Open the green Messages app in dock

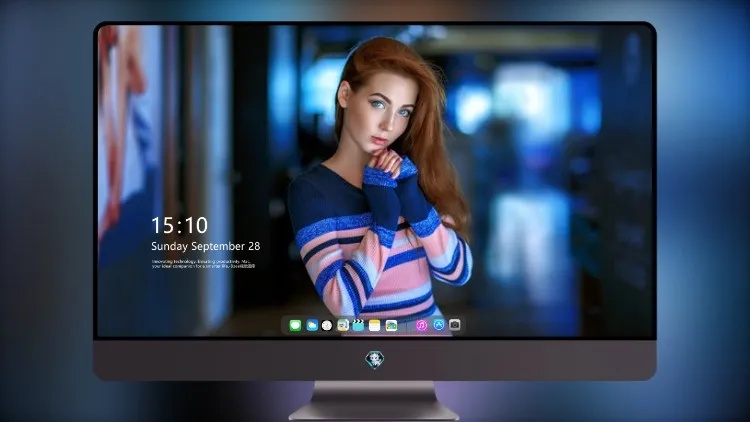[x=295, y=325]
